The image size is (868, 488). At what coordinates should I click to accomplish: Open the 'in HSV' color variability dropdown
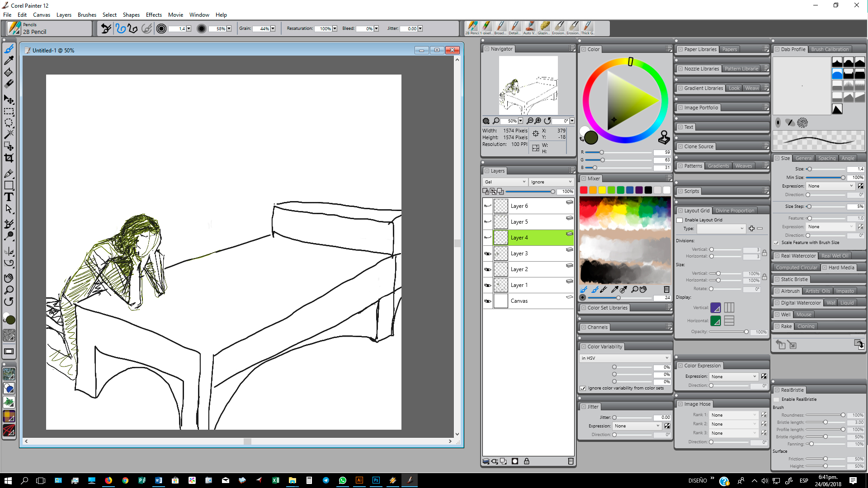624,358
